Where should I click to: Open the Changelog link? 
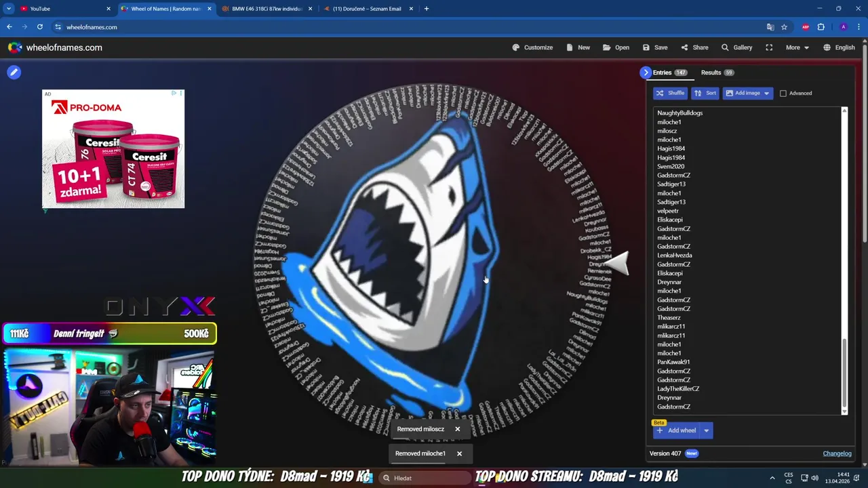(x=837, y=453)
